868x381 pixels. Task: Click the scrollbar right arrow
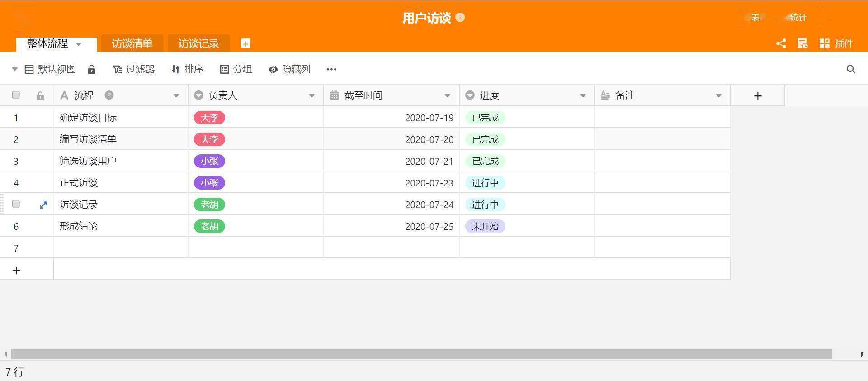pyautogui.click(x=862, y=354)
